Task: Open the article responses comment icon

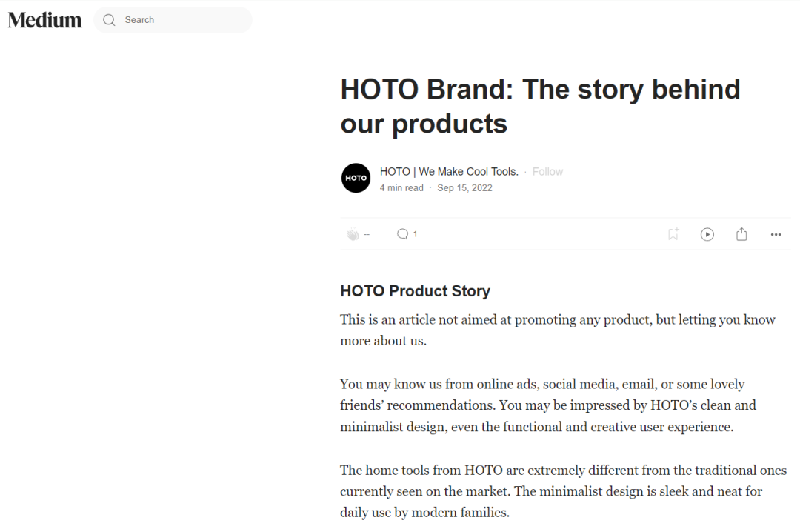Action: click(402, 234)
